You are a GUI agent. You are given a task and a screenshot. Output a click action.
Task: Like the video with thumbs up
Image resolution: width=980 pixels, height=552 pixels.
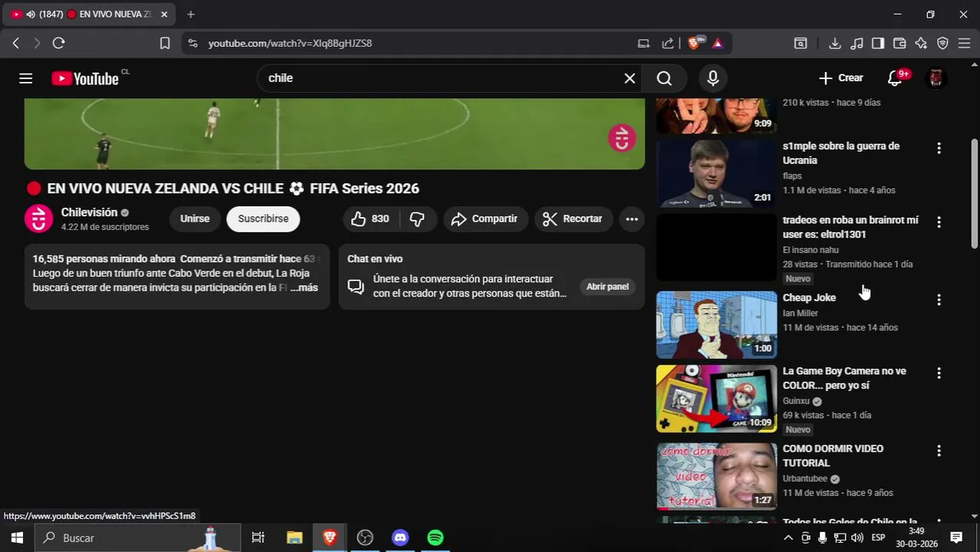pyautogui.click(x=370, y=219)
